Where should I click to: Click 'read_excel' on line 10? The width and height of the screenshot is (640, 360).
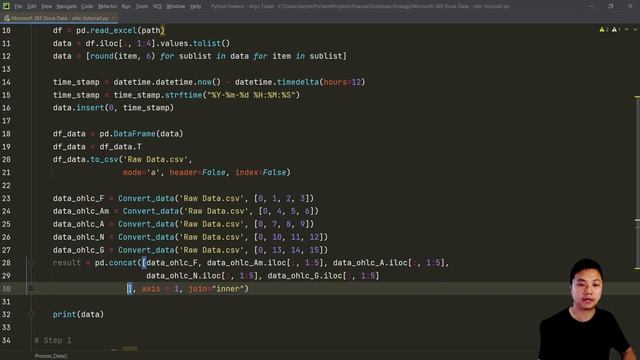point(113,30)
